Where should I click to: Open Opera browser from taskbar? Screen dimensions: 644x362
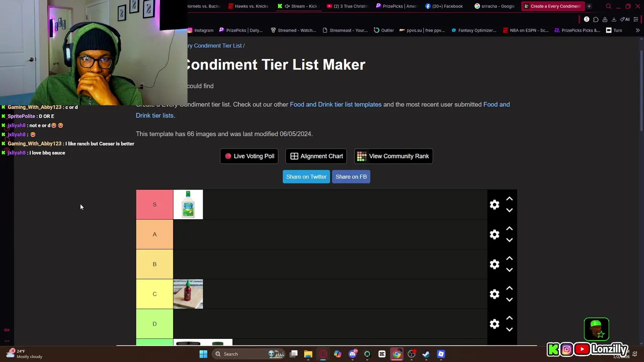click(x=323, y=354)
